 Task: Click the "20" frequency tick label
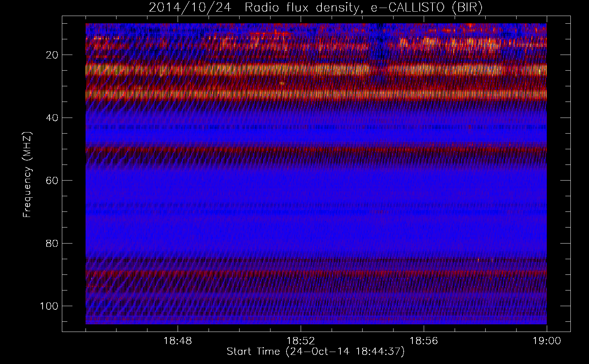(x=51, y=55)
